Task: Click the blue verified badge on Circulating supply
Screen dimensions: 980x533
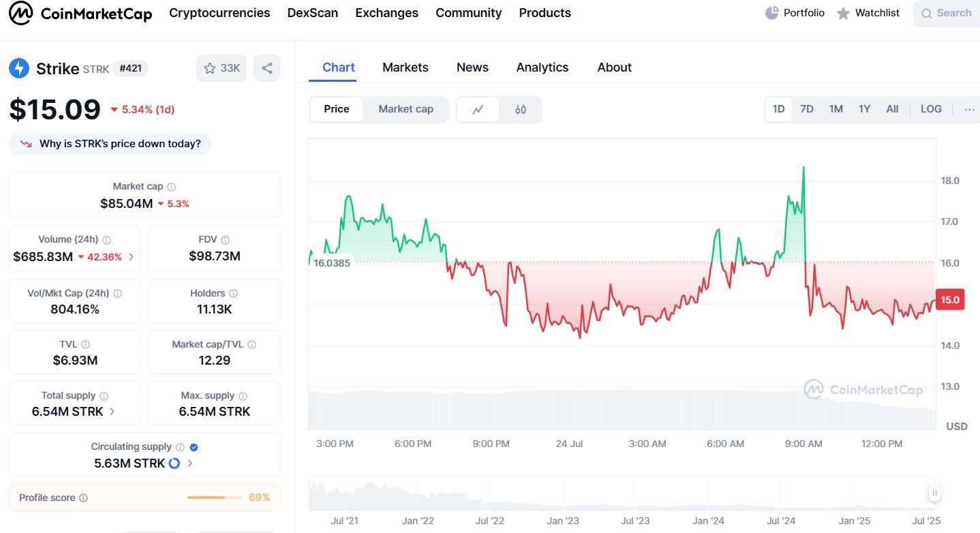Action: click(x=194, y=447)
